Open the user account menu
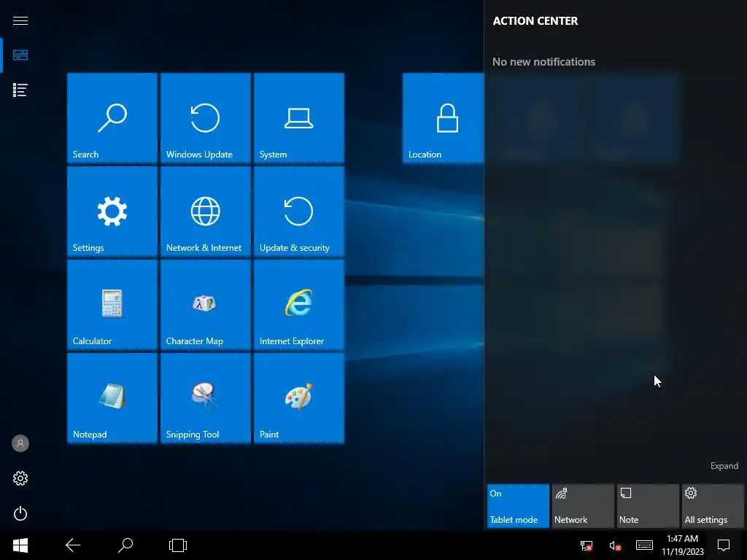The image size is (747, 560). pos(20,443)
